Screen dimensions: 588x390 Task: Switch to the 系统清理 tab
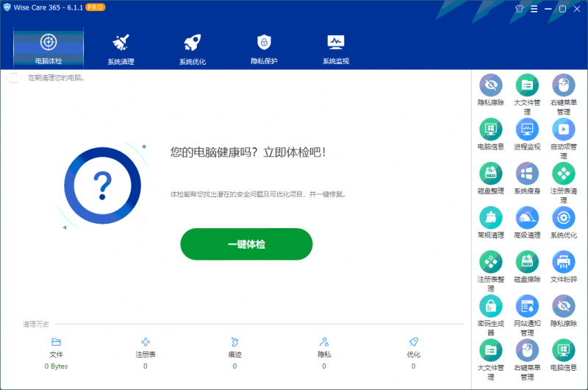[121, 49]
